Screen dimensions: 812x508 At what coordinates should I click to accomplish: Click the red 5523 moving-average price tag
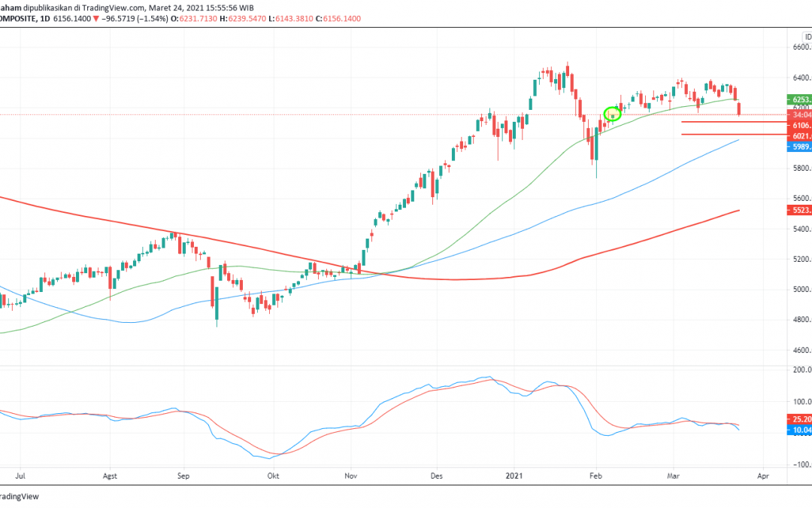click(798, 211)
